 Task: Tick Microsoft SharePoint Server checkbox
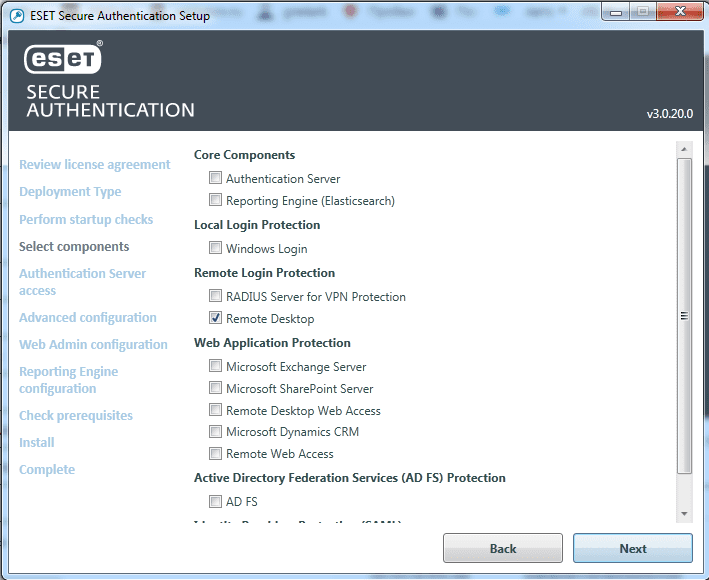pyautogui.click(x=215, y=388)
